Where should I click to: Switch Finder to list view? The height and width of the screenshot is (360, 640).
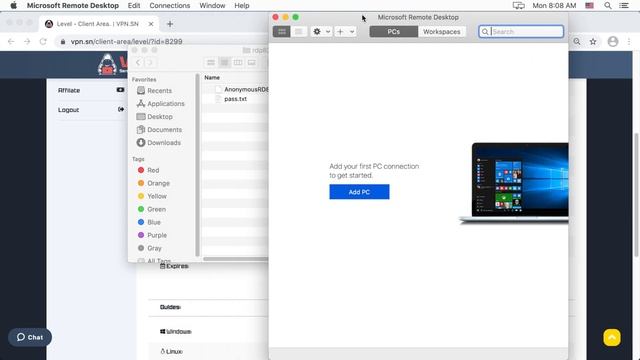(224, 62)
